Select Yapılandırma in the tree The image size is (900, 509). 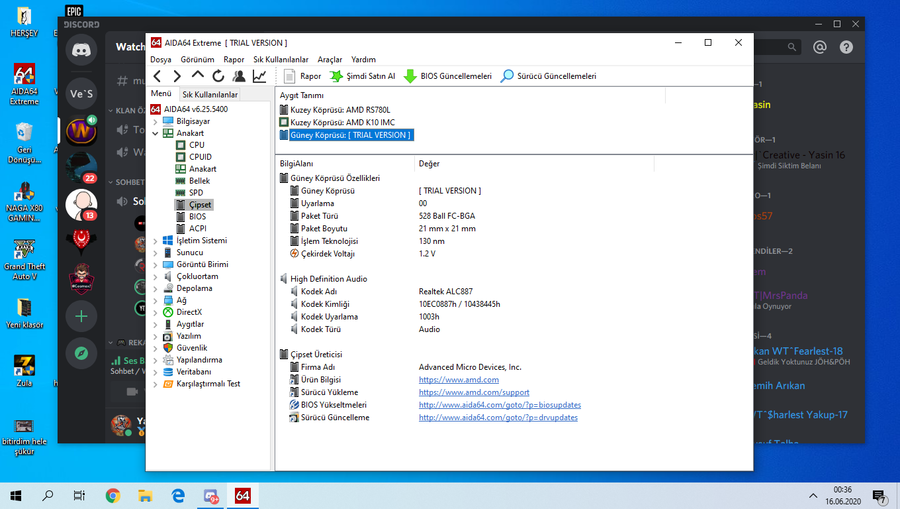(x=199, y=360)
